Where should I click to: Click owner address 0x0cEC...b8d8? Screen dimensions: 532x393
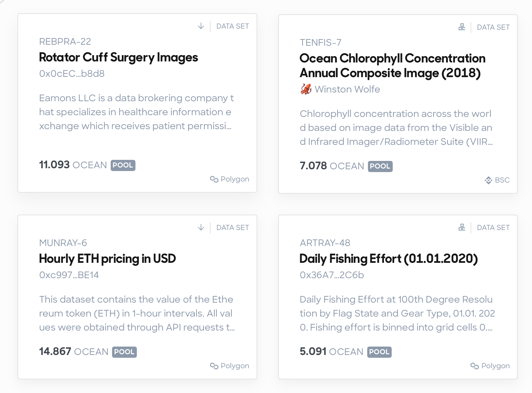pos(72,74)
